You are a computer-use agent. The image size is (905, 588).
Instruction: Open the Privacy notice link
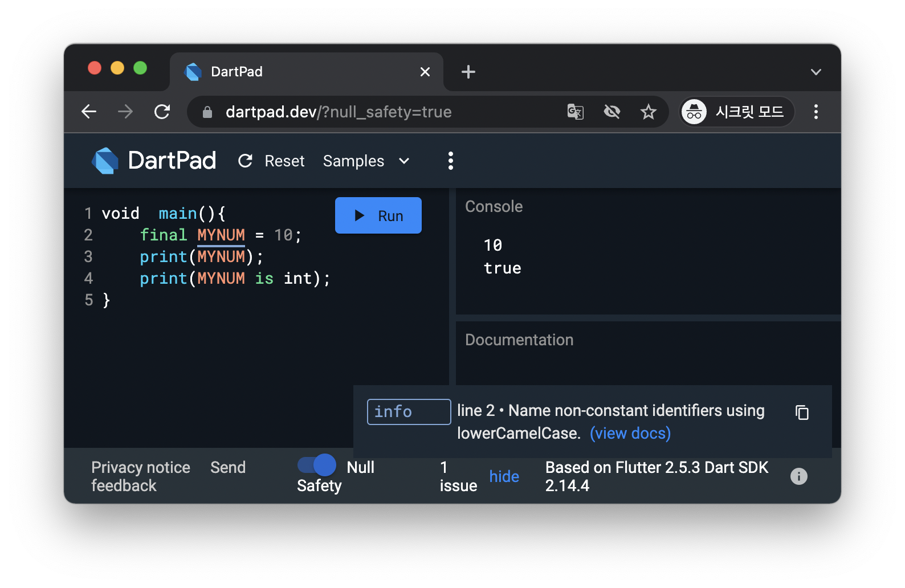(x=141, y=467)
